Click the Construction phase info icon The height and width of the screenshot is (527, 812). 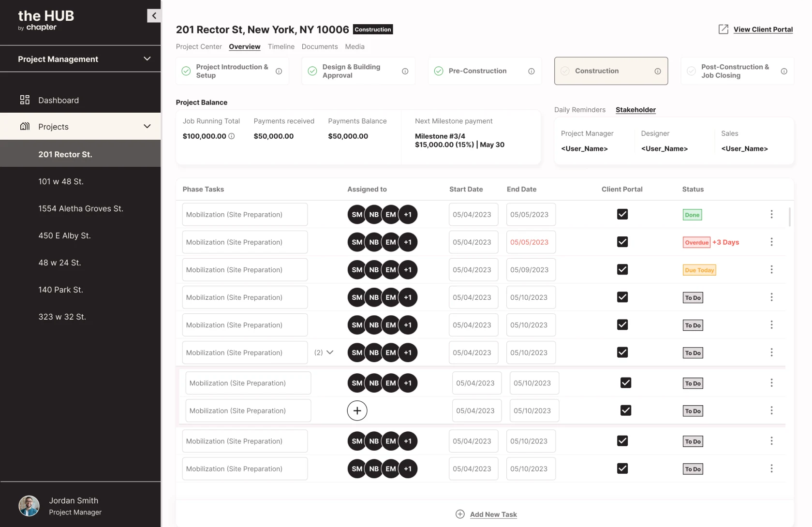(x=658, y=71)
